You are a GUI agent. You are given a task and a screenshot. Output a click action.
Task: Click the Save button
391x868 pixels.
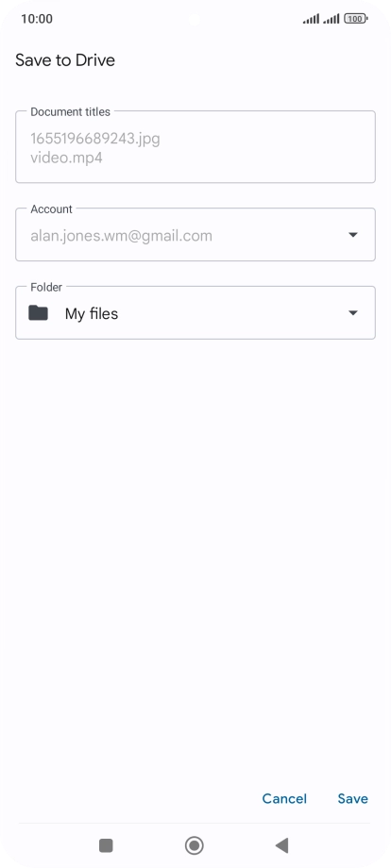pyautogui.click(x=353, y=798)
